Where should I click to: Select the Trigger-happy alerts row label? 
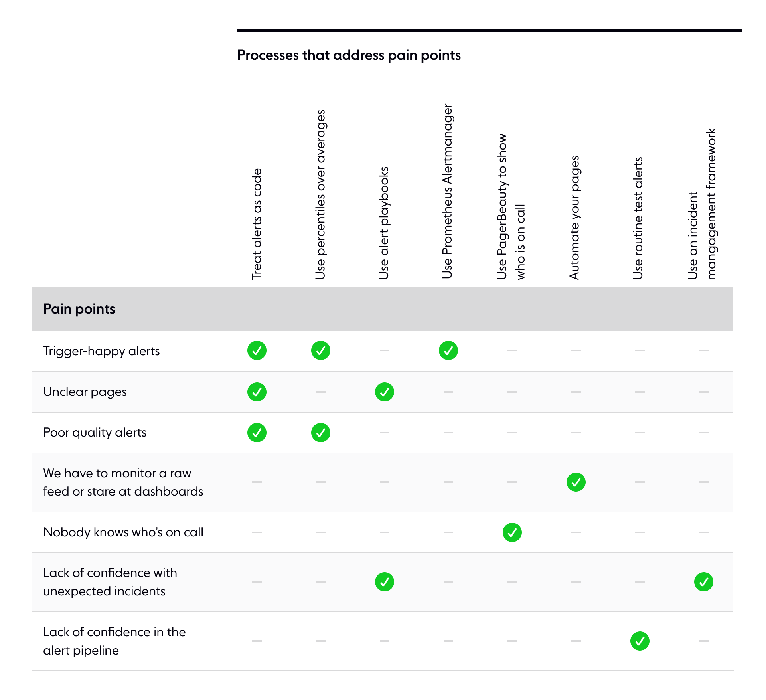click(x=101, y=351)
